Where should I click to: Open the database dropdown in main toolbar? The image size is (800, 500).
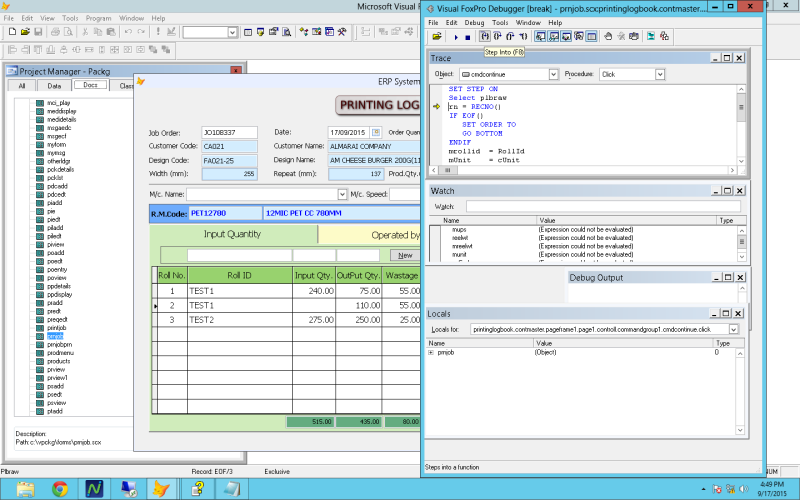pos(233,32)
